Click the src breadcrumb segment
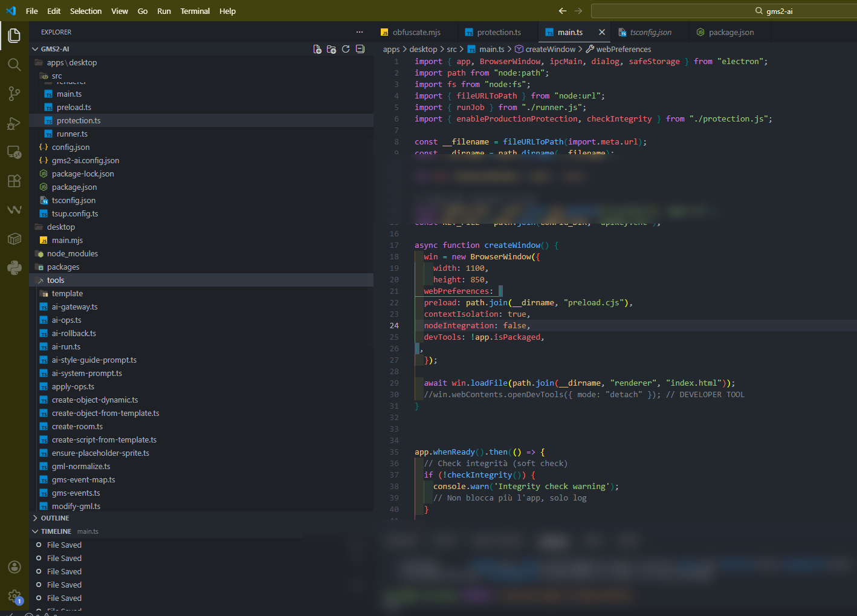 (x=451, y=49)
